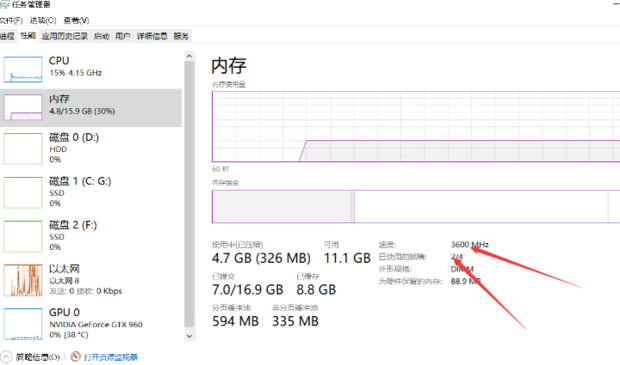Collapse to 简略信息 using the chevron
The width and height of the screenshot is (620, 365).
6,357
